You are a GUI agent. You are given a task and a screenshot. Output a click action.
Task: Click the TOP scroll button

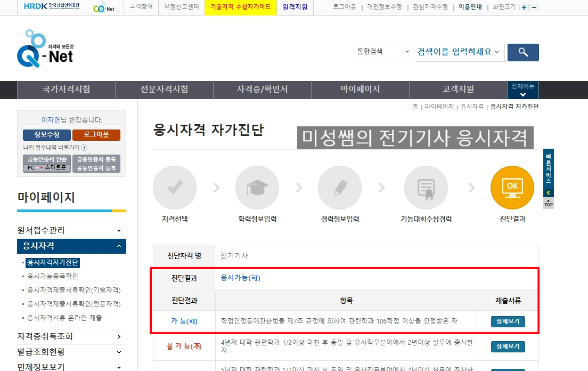548,203
